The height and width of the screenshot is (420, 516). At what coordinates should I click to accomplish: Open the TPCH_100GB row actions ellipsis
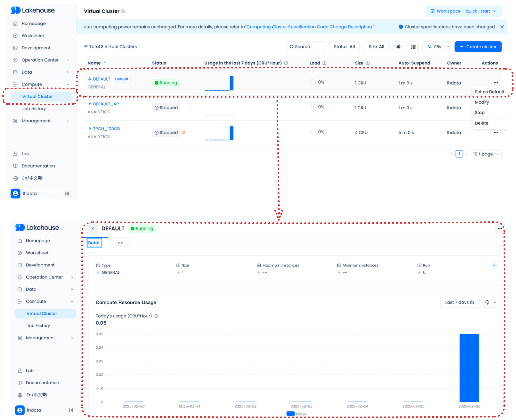click(x=496, y=133)
